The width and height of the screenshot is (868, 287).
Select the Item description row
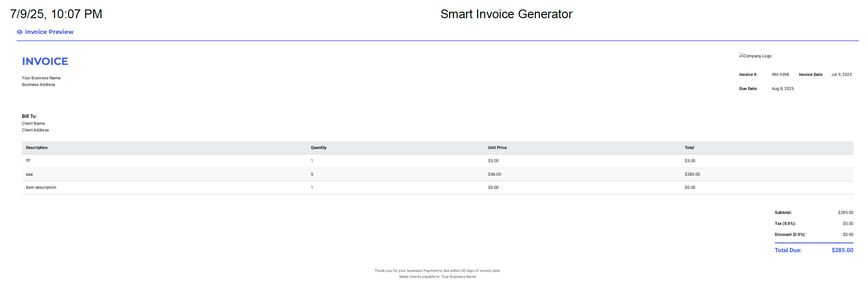pyautogui.click(x=437, y=188)
